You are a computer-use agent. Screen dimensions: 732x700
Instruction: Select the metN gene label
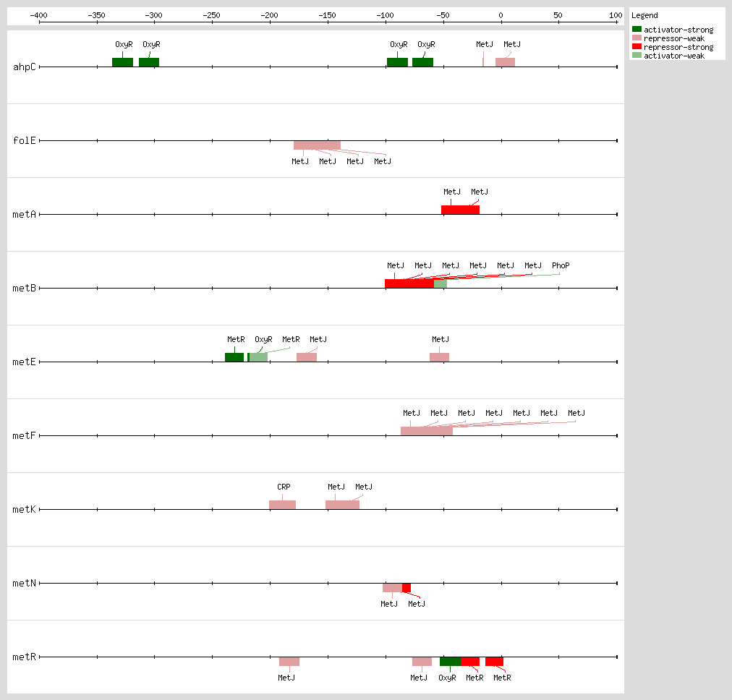25,583
